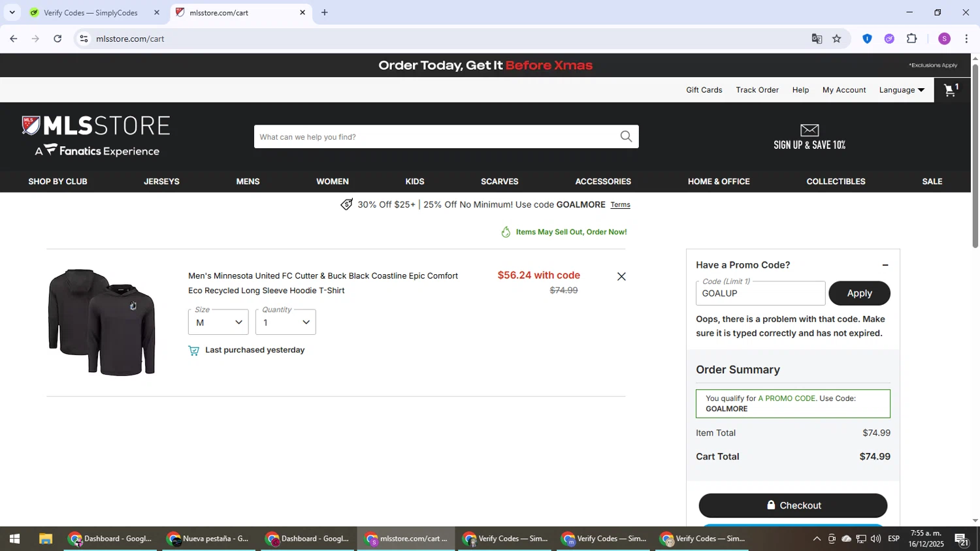Collapse the Have a Promo Code section
980x551 pixels.
[885, 265]
